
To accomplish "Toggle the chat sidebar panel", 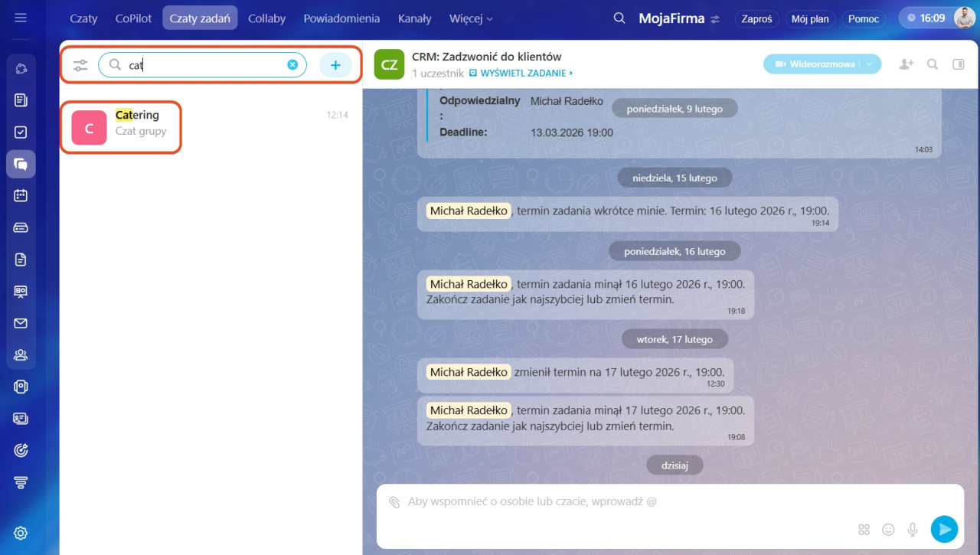I will 958,64.
